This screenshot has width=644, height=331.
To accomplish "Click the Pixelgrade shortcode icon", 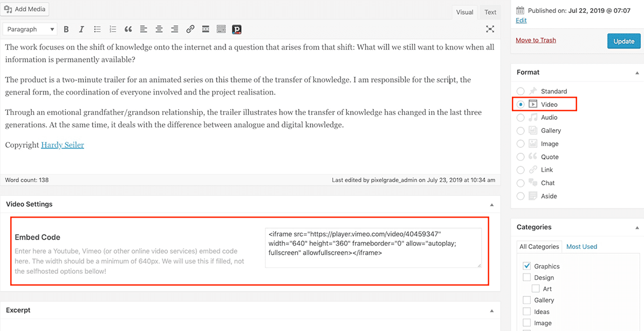I will (237, 29).
